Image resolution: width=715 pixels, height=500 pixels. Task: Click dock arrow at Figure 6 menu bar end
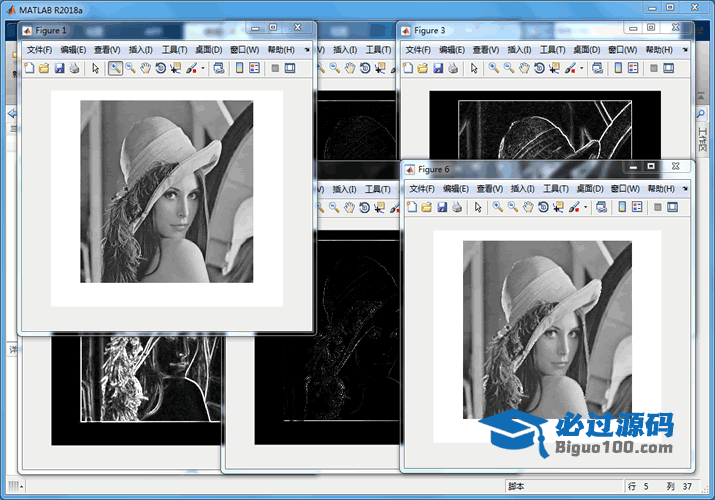(685, 189)
